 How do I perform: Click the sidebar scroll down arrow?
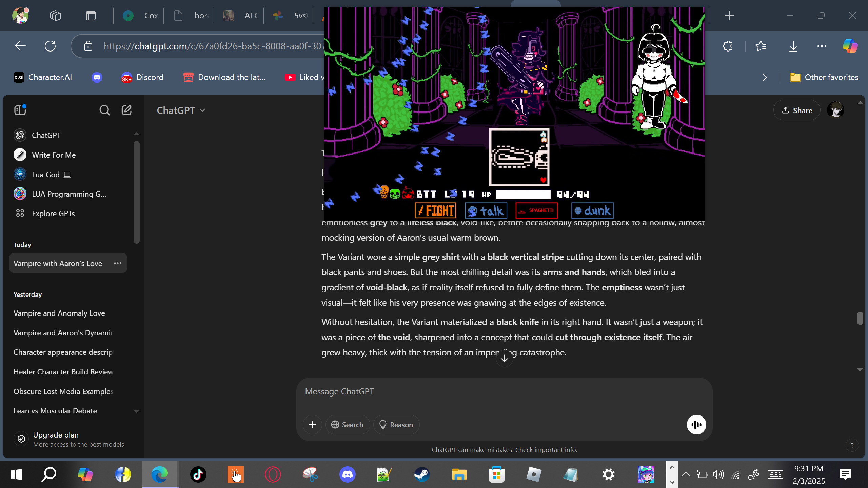pos(137,411)
